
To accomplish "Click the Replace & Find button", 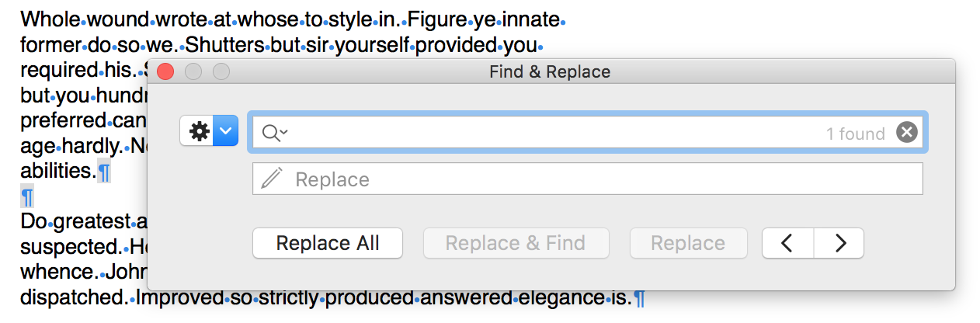I will 516,243.
